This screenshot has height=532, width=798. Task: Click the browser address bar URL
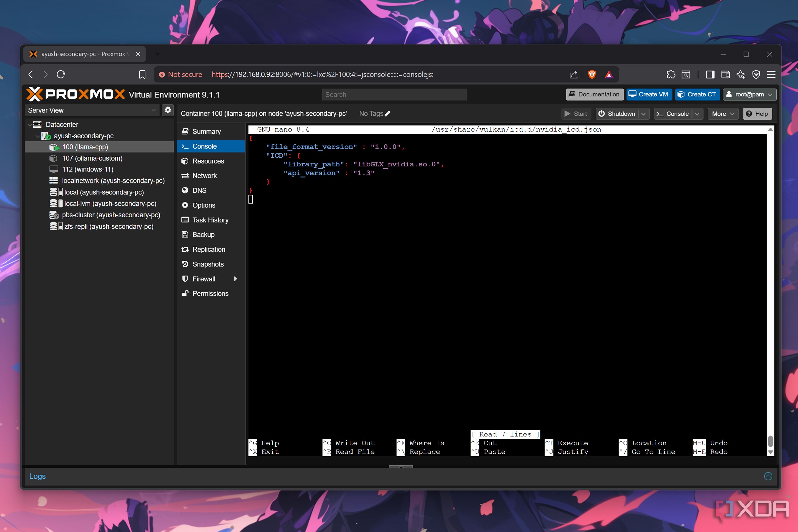point(323,74)
